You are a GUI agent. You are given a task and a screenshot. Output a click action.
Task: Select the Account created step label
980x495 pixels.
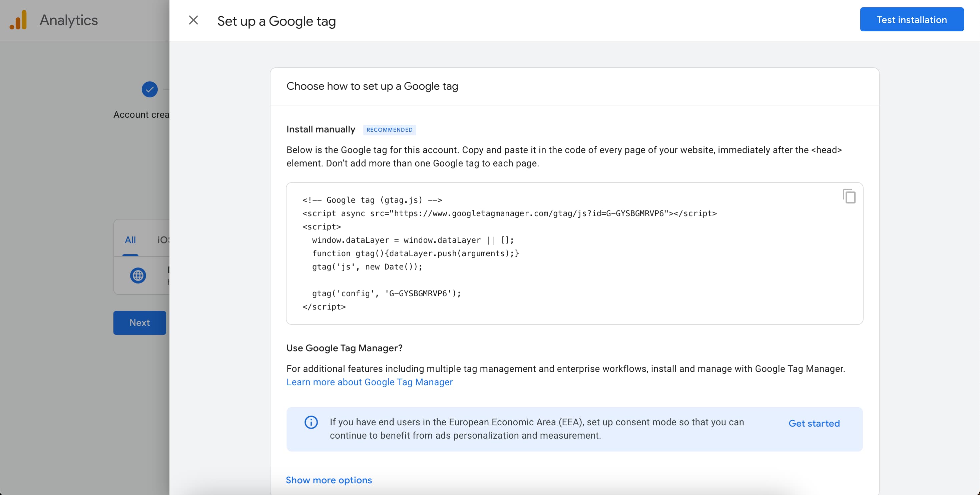click(141, 114)
